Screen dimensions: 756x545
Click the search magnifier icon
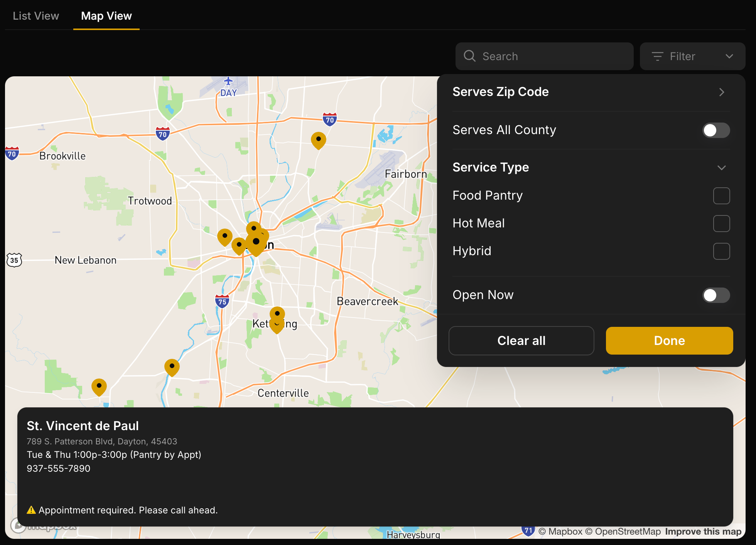[x=469, y=56]
